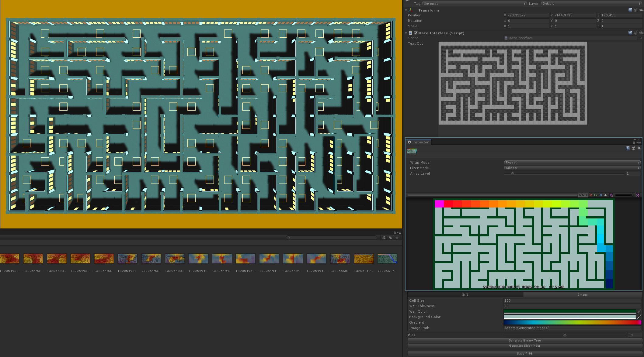Open Maze Interface script gear settings menu
Image resolution: width=644 pixels, height=357 pixels.
(641, 33)
